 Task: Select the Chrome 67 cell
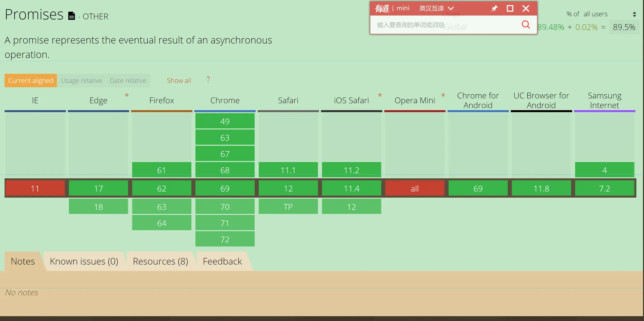(225, 154)
